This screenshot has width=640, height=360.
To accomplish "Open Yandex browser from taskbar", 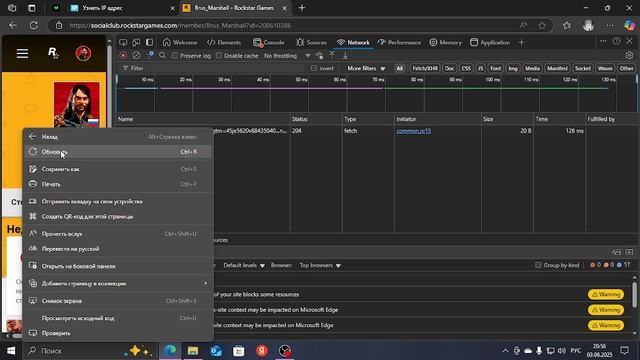I will tap(262, 351).
